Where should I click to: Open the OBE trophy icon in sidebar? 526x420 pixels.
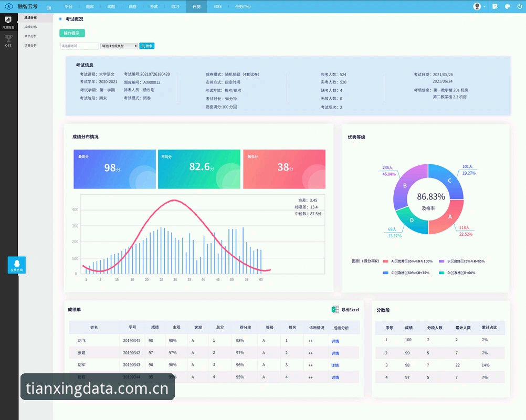[8, 40]
